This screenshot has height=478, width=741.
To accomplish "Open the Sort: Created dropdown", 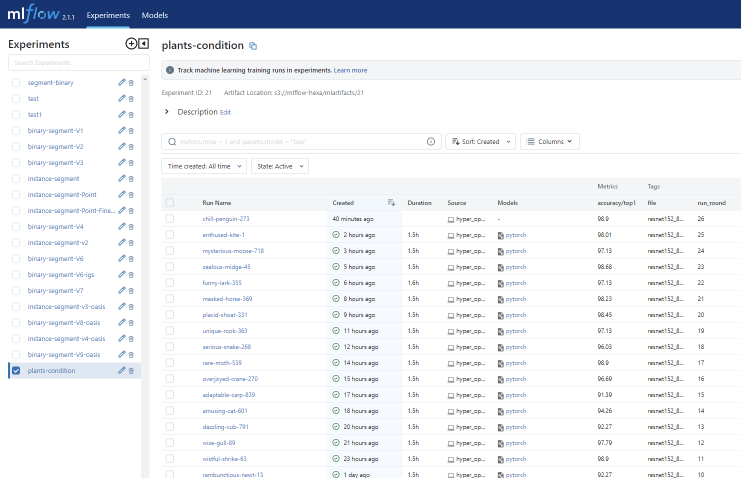I will point(480,142).
